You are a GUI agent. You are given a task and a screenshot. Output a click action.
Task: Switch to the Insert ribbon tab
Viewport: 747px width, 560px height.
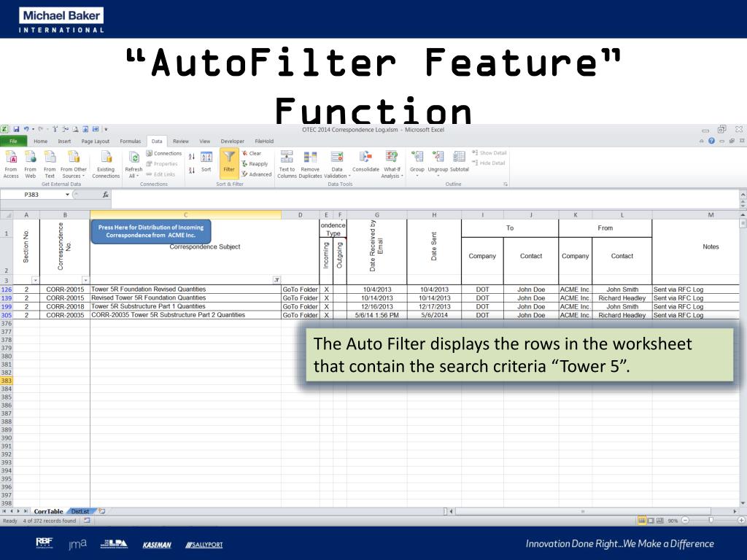pos(64,141)
